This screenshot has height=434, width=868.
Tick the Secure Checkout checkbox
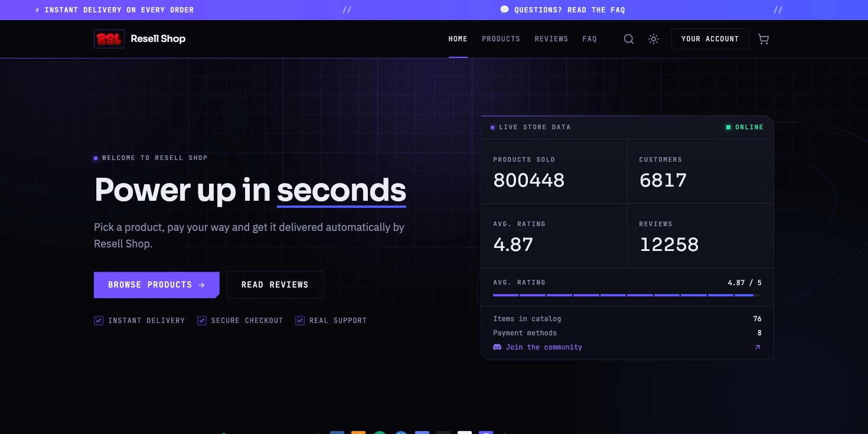tap(202, 321)
